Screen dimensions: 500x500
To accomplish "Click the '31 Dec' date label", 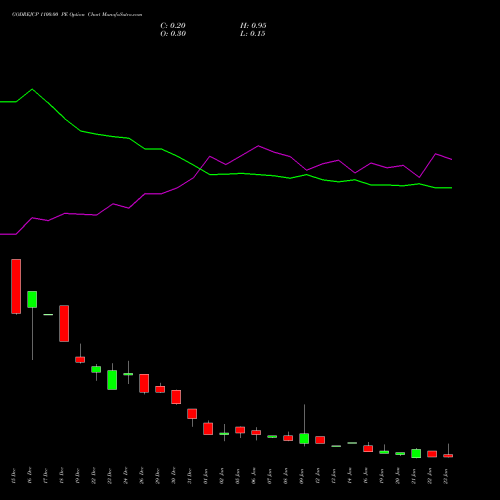I will (190, 476).
